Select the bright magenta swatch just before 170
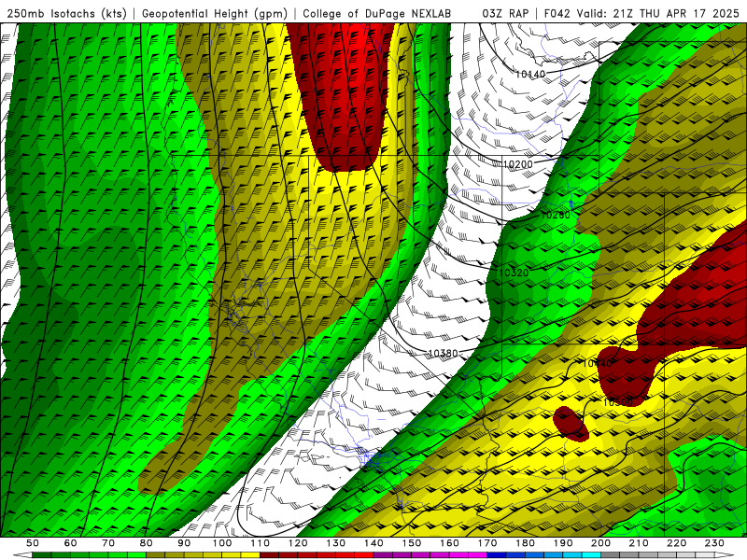The width and height of the screenshot is (747, 560). click(478, 555)
